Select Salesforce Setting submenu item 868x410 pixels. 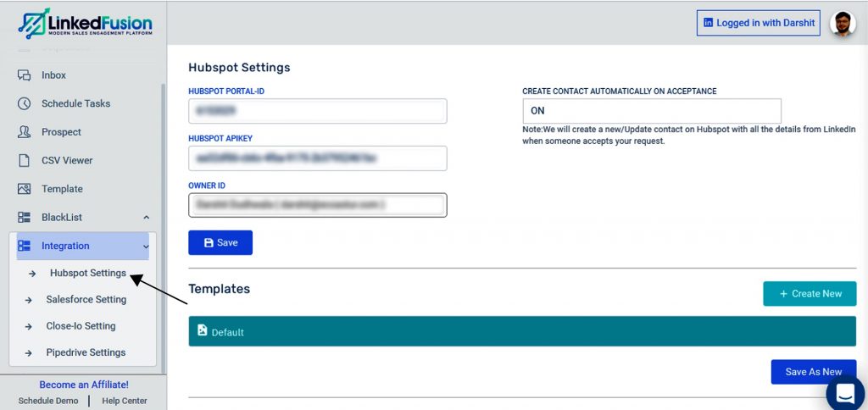tap(86, 299)
